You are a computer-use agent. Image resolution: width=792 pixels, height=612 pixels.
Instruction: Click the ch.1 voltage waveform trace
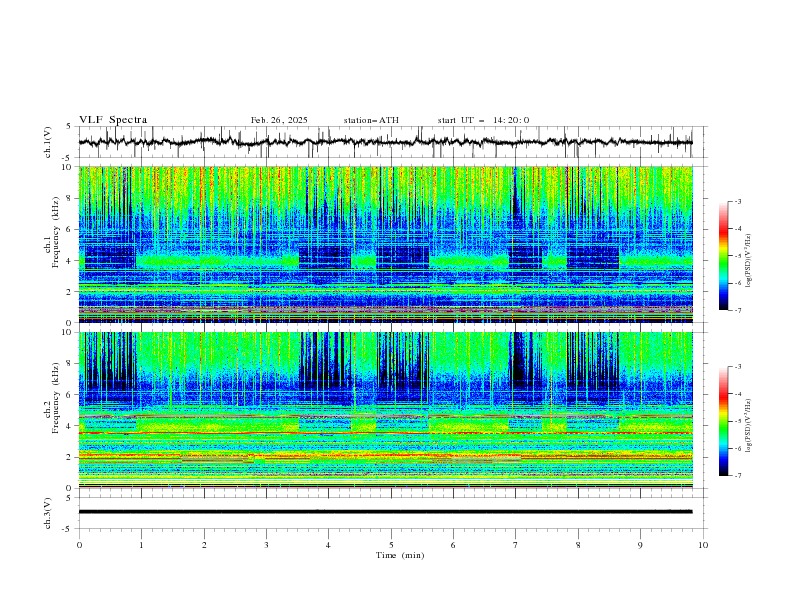pyautogui.click(x=385, y=142)
